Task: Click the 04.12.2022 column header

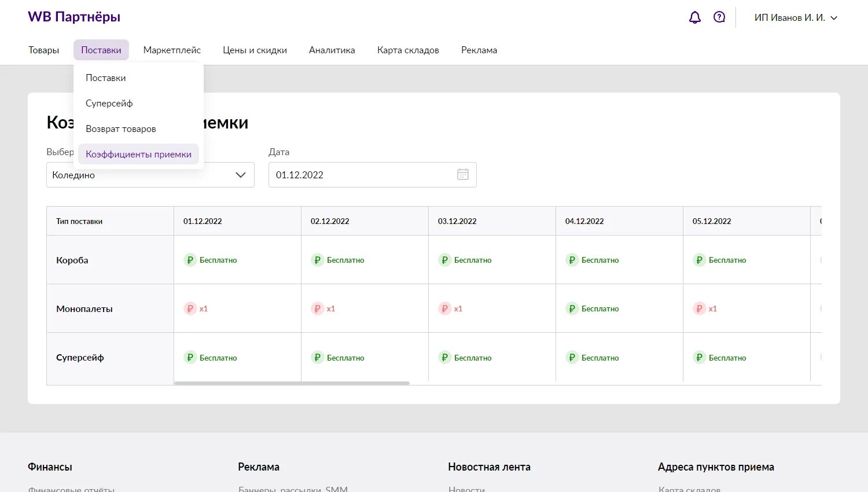Action: [x=619, y=221]
